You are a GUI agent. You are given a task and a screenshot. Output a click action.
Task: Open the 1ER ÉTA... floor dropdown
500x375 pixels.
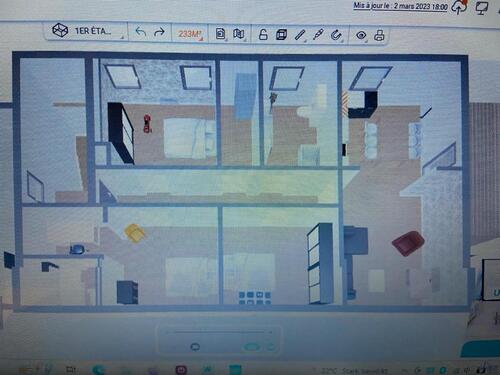[86, 31]
